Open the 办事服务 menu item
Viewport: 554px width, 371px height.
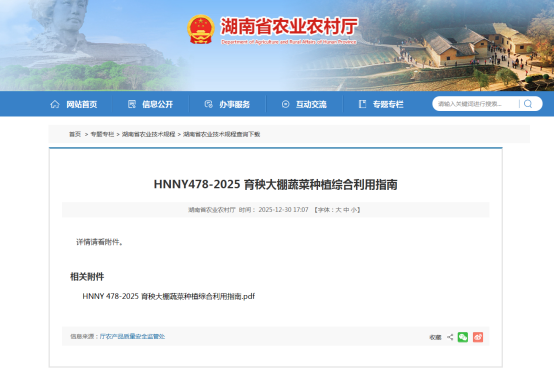[x=234, y=104]
